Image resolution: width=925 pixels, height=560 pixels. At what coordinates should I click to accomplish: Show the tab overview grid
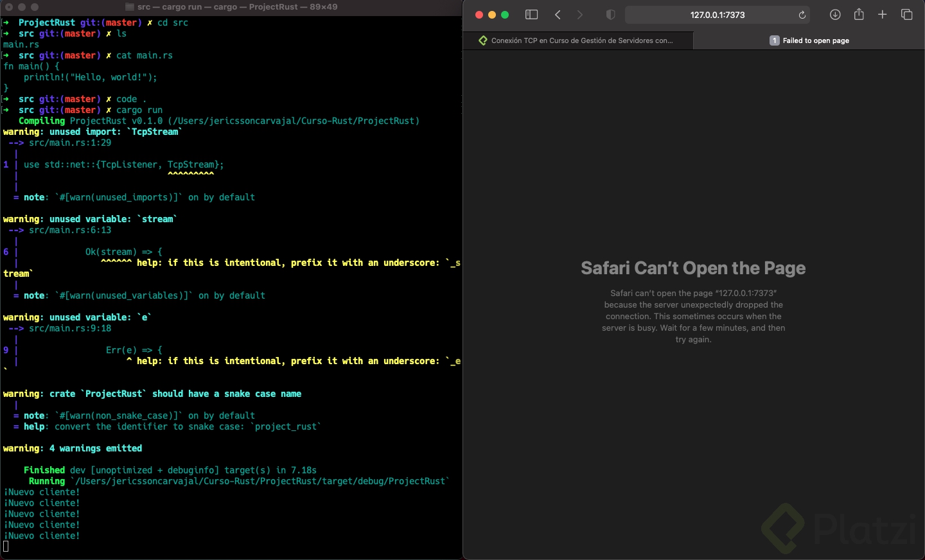906,14
